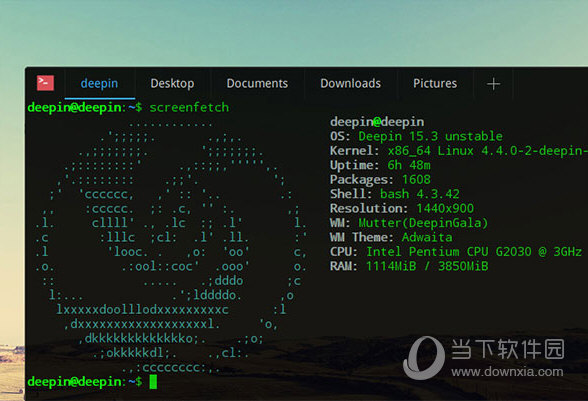Click the ASCII deepin logo art
The height and width of the screenshot is (401, 588).
tap(171, 245)
